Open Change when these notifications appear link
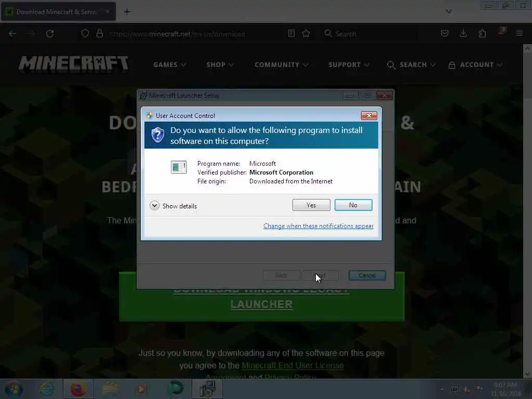Screen dimensions: 532x399 click(x=318, y=226)
